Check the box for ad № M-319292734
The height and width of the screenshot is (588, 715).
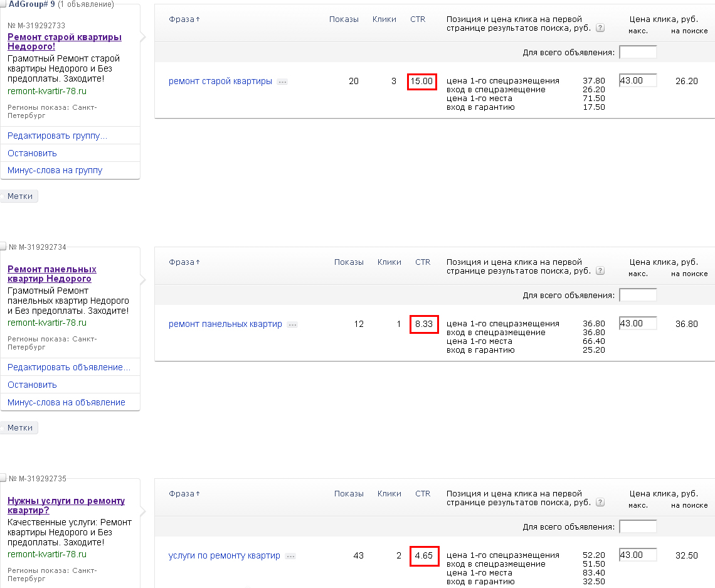click(3, 247)
